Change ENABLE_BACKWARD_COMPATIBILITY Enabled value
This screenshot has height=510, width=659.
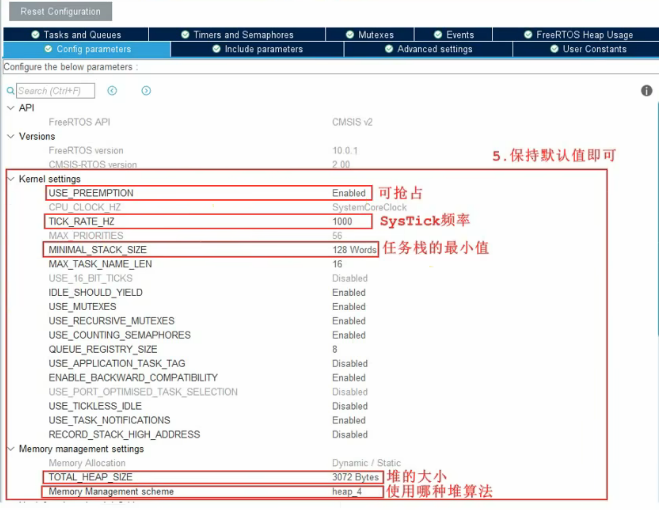tap(349, 378)
